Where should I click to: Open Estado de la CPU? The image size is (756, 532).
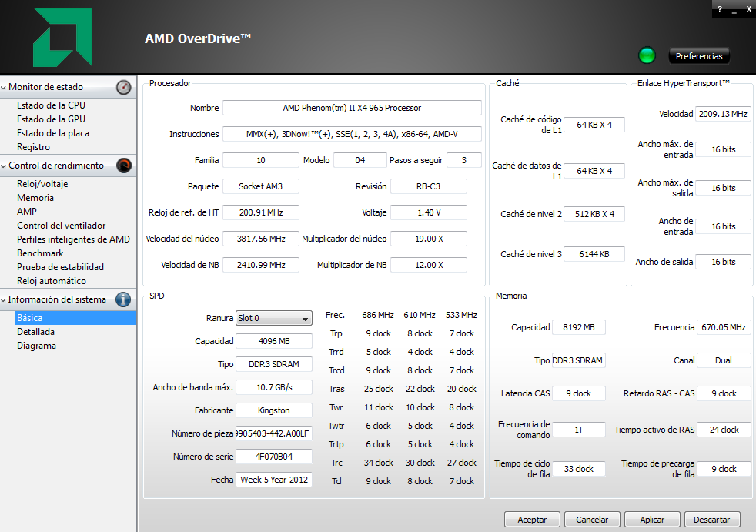(x=51, y=105)
